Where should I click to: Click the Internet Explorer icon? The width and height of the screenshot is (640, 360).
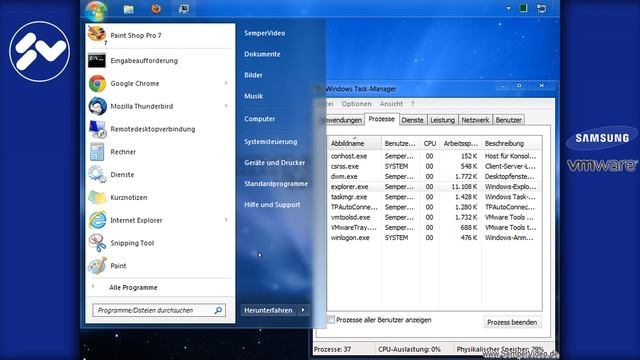pyautogui.click(x=97, y=220)
